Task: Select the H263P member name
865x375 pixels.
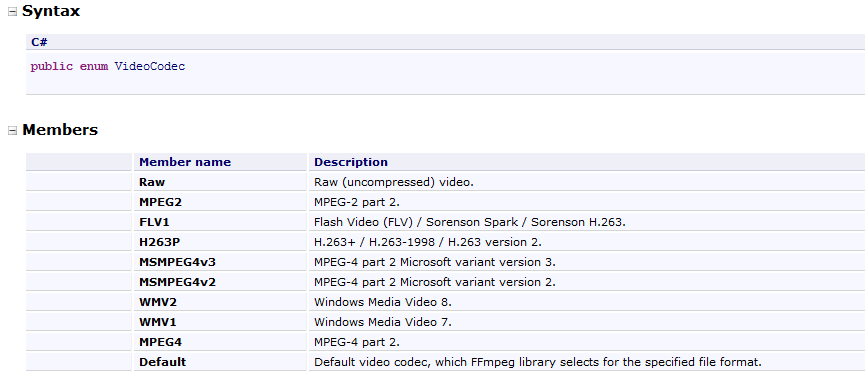Action: [x=161, y=242]
